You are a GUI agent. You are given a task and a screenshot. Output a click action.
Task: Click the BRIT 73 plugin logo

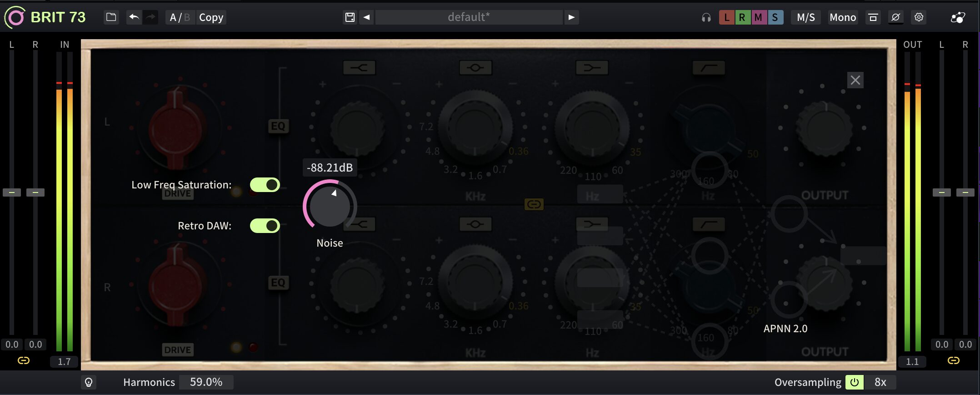pos(45,17)
